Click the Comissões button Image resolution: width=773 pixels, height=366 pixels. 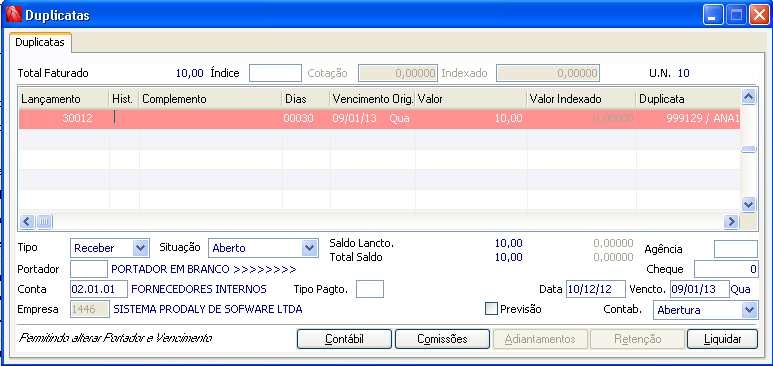[x=442, y=339]
